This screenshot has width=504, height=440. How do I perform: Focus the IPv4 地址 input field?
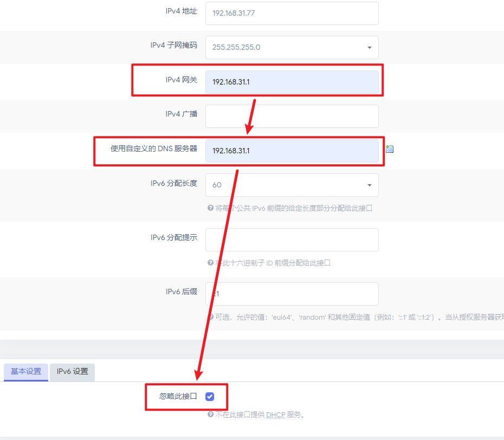292,13
